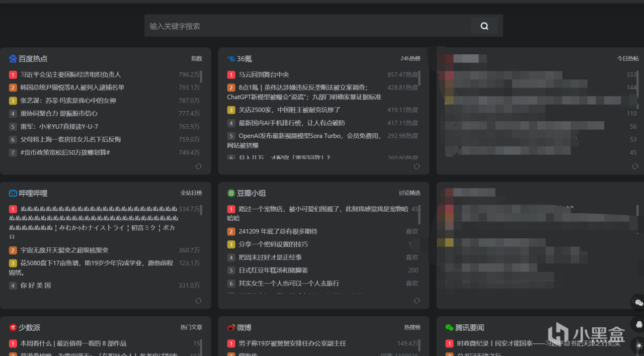Open the 哔哩哔哩 card title
This screenshot has height=356, width=644.
pos(33,193)
